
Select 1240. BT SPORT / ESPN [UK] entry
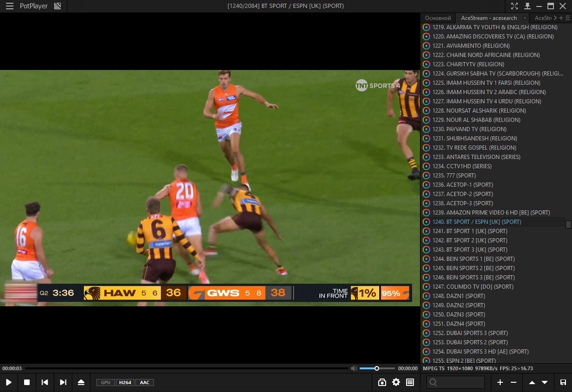[x=493, y=222]
